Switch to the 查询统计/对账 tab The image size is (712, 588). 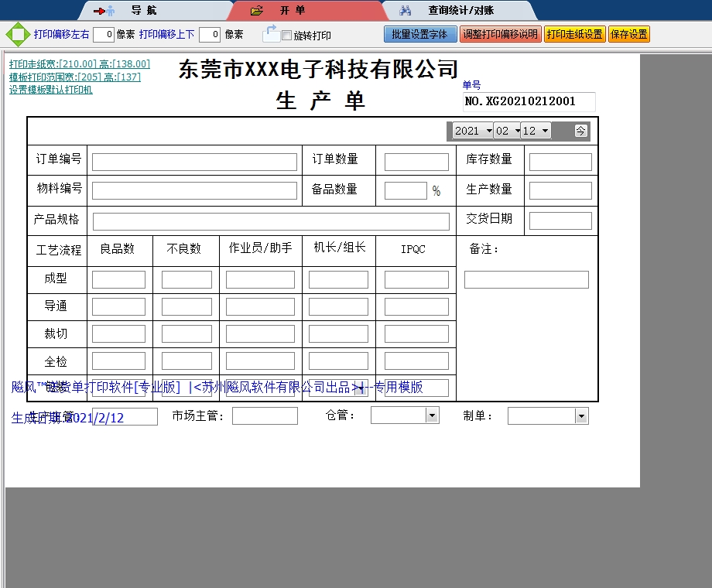[x=460, y=11]
